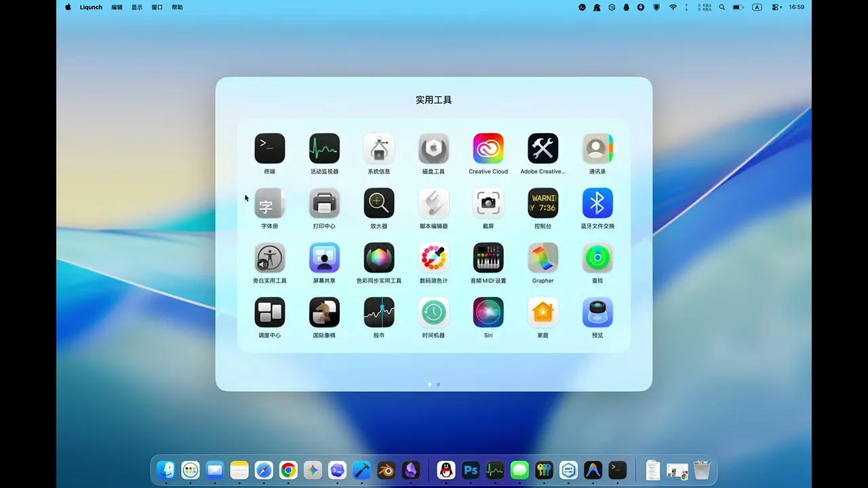Launch Creative Cloud app
868x488 pixels.
tap(488, 148)
